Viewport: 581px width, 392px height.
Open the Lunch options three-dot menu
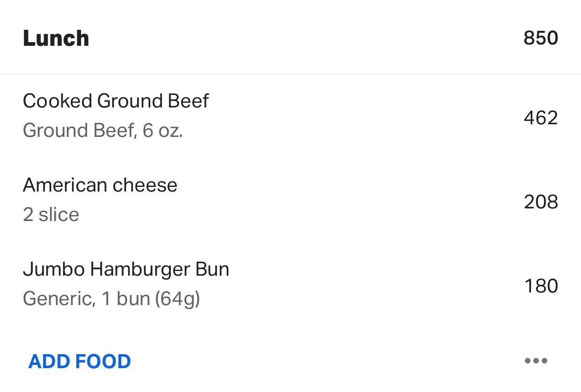point(536,360)
